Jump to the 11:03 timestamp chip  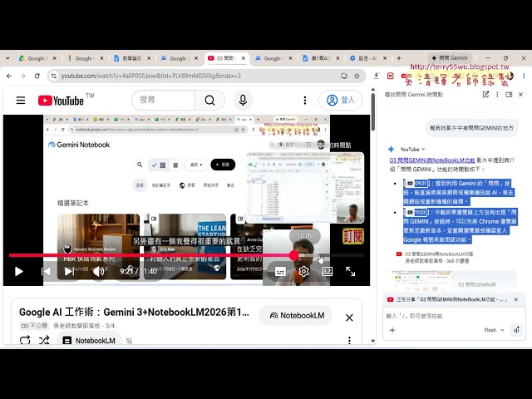pyautogui.click(x=416, y=213)
